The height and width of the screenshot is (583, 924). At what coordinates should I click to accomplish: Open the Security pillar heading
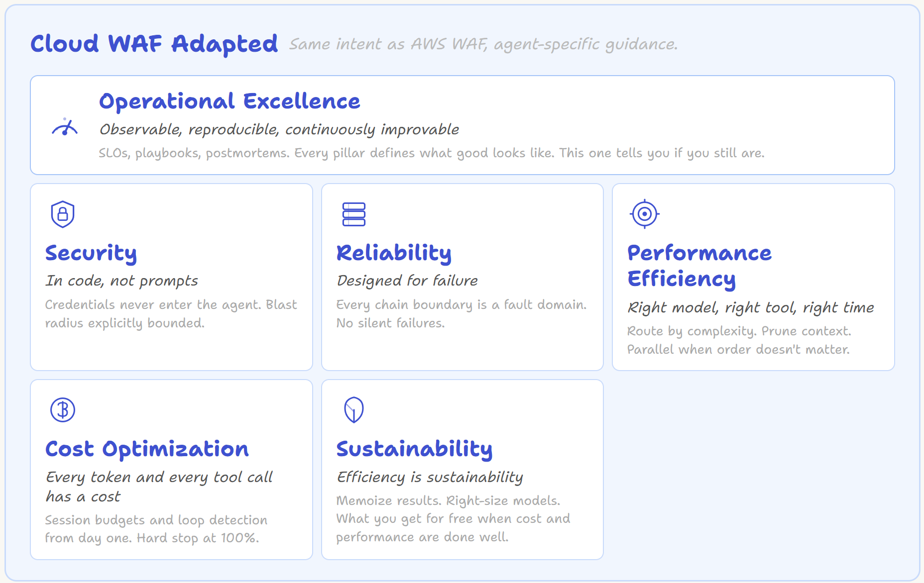pyautogui.click(x=91, y=253)
